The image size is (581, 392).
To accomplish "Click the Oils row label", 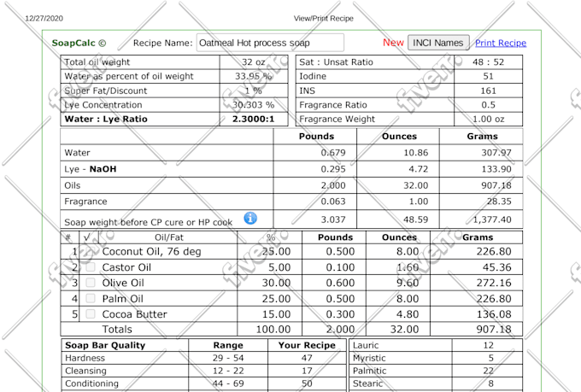I will tap(73, 185).
